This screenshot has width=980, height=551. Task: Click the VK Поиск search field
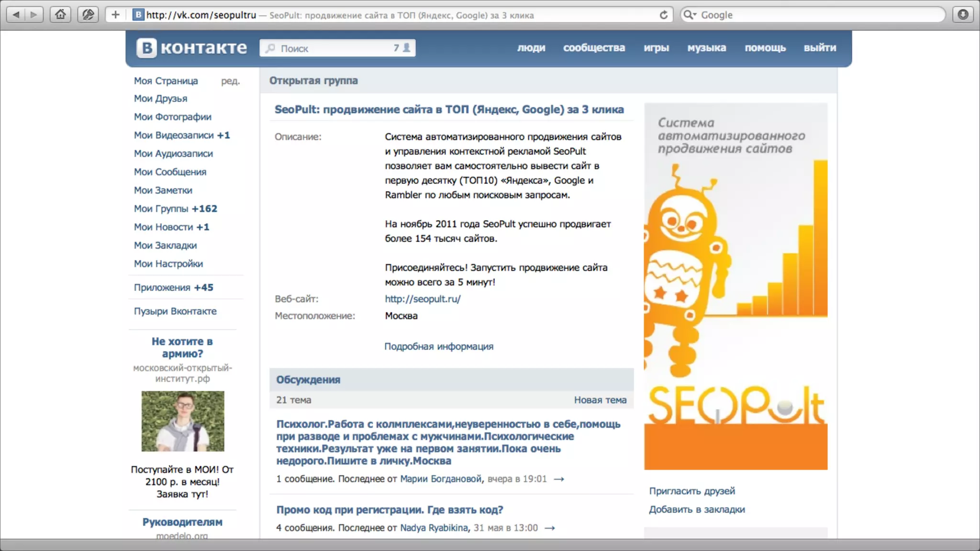tap(330, 48)
